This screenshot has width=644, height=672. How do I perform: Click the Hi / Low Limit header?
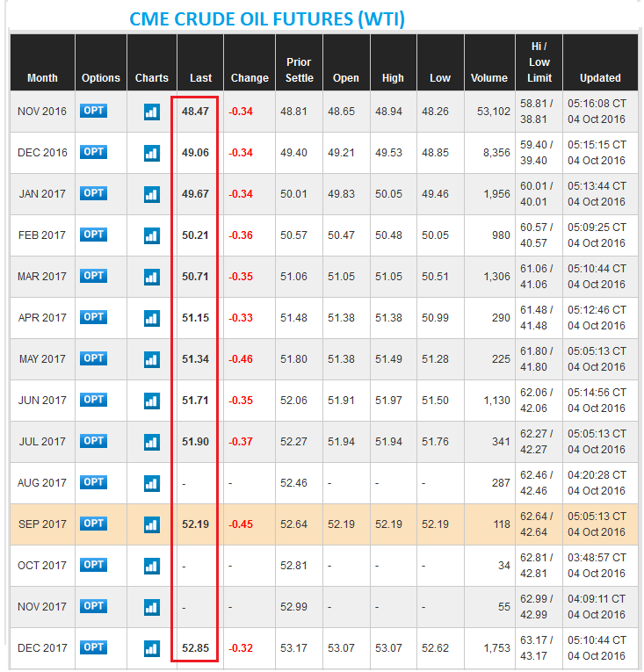pyautogui.click(x=539, y=62)
